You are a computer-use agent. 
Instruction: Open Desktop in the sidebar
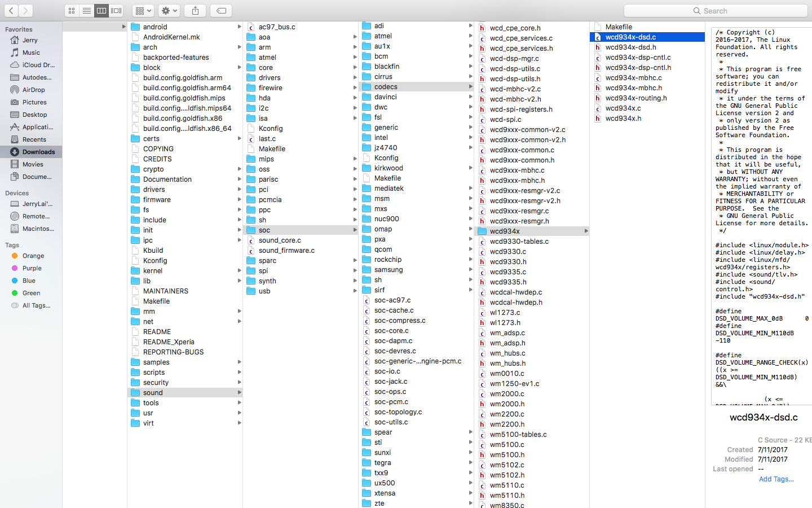click(x=31, y=115)
